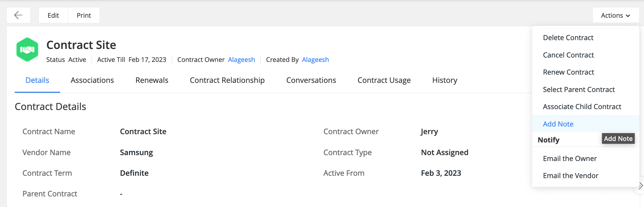Click the Print button
The image size is (644, 207).
click(x=84, y=15)
